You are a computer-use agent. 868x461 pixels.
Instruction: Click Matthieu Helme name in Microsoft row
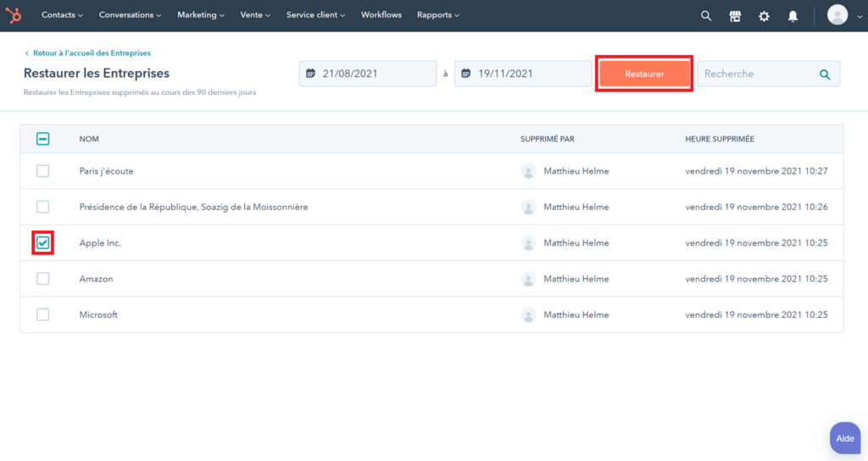pyautogui.click(x=576, y=315)
